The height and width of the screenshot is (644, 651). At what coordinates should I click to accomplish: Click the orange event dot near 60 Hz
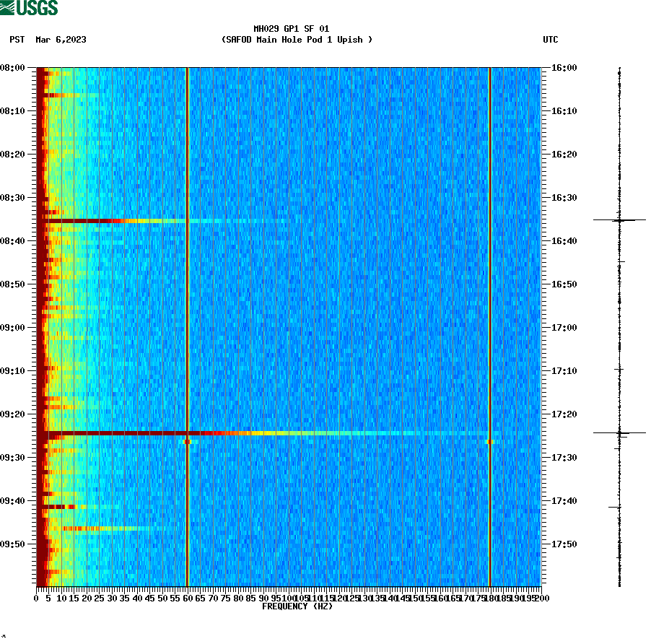click(x=189, y=442)
